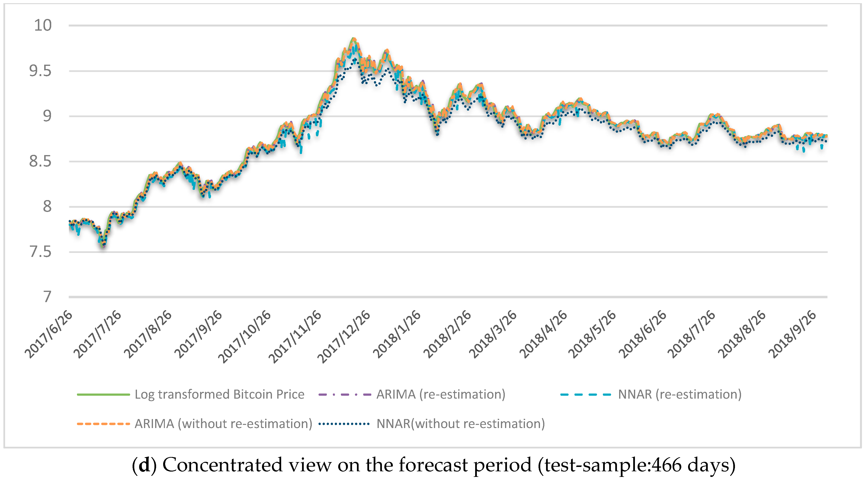
Task: Select the "NNAR(without re-estimation)" legend text
Action: [x=461, y=424]
